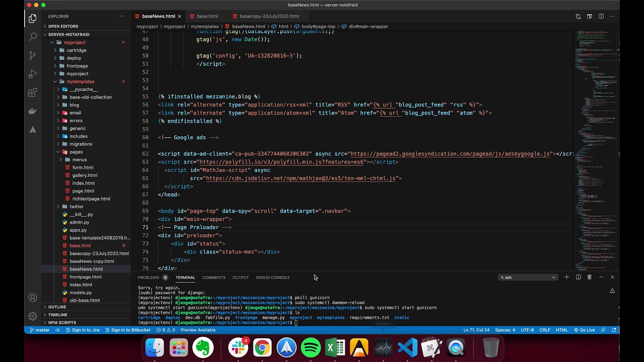The image size is (644, 362).
Task: Switch to the basecopy-23July2020.html tab
Action: 269,16
